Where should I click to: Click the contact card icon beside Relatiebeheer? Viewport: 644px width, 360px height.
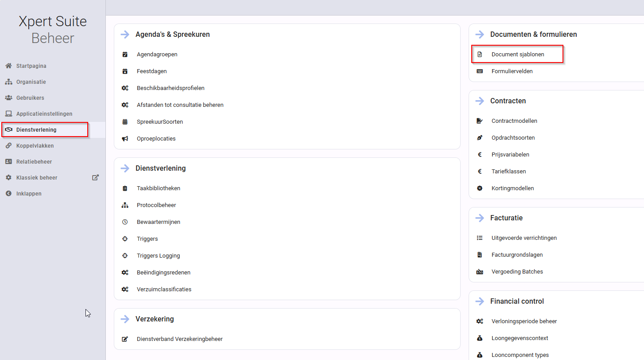tap(8, 161)
